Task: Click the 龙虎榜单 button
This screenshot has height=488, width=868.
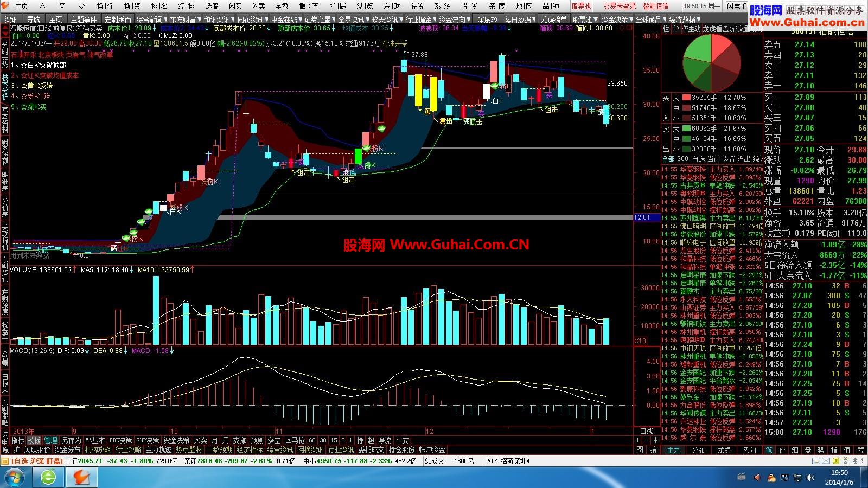Action: [x=554, y=20]
